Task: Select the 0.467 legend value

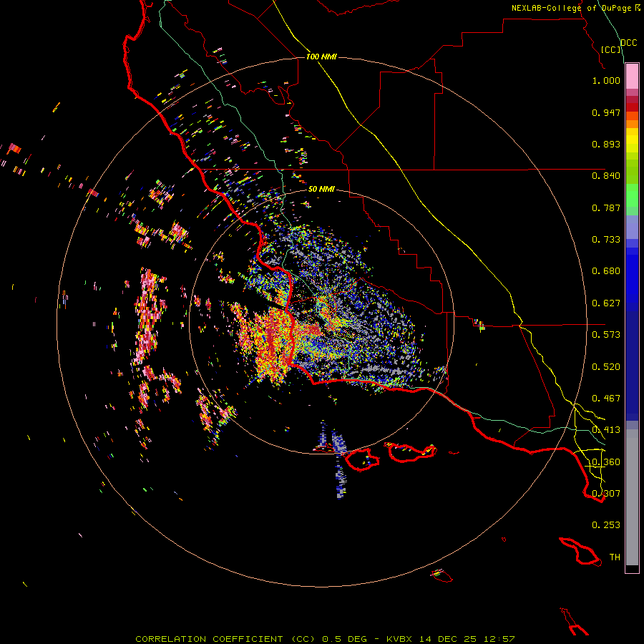Action: point(606,399)
